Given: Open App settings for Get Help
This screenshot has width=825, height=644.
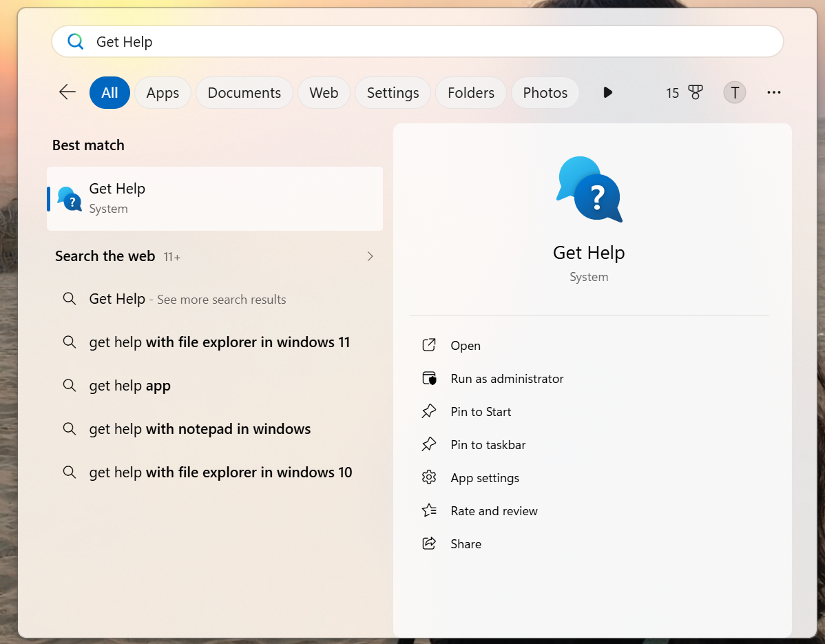Looking at the screenshot, I should click(485, 478).
